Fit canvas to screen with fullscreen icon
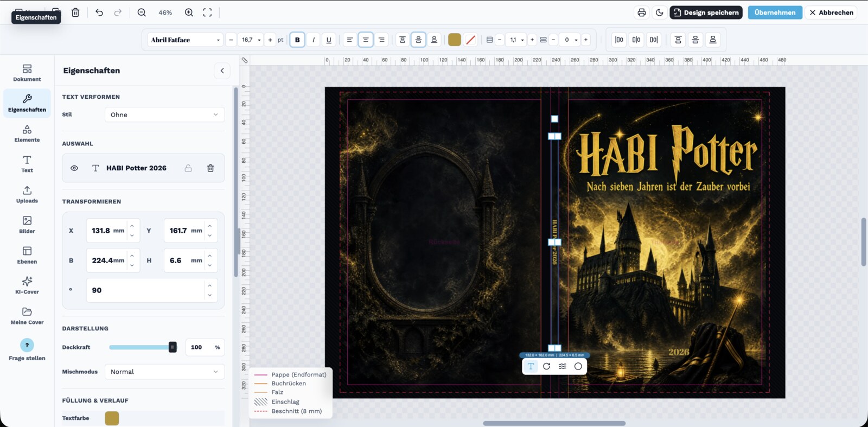The height and width of the screenshot is (427, 868). tap(207, 12)
